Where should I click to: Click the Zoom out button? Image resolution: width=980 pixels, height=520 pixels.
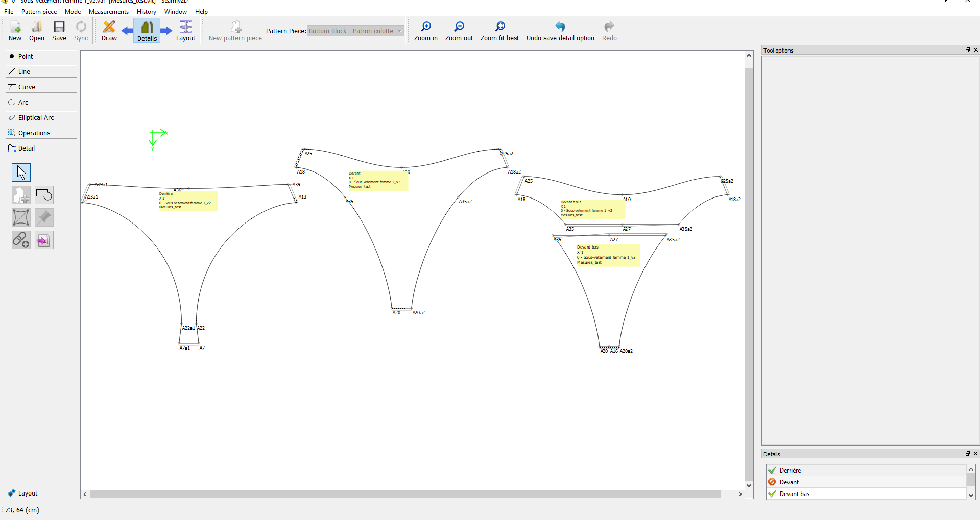coord(459,31)
